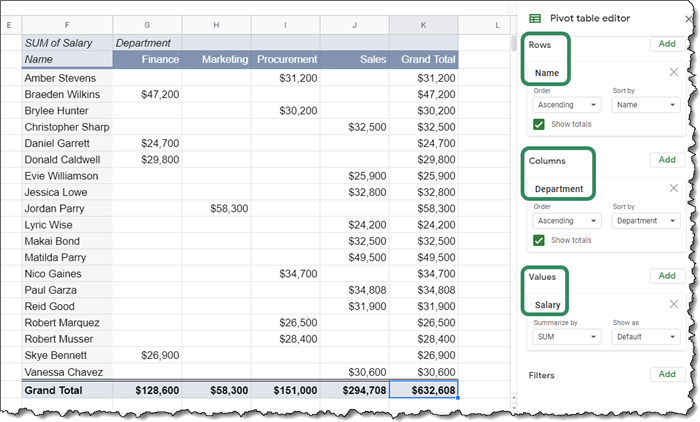The image size is (700, 422).
Task: Click Add button for Columns
Action: (667, 160)
